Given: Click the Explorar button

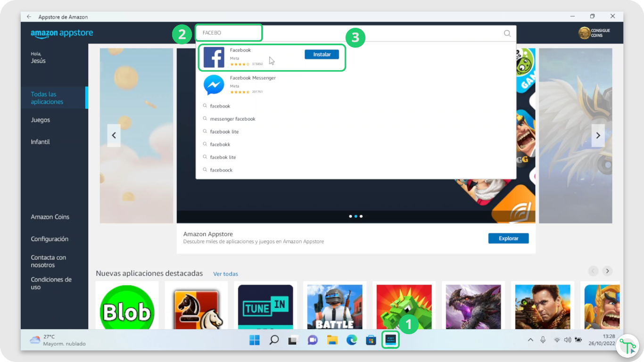Looking at the screenshot, I should click(x=508, y=238).
